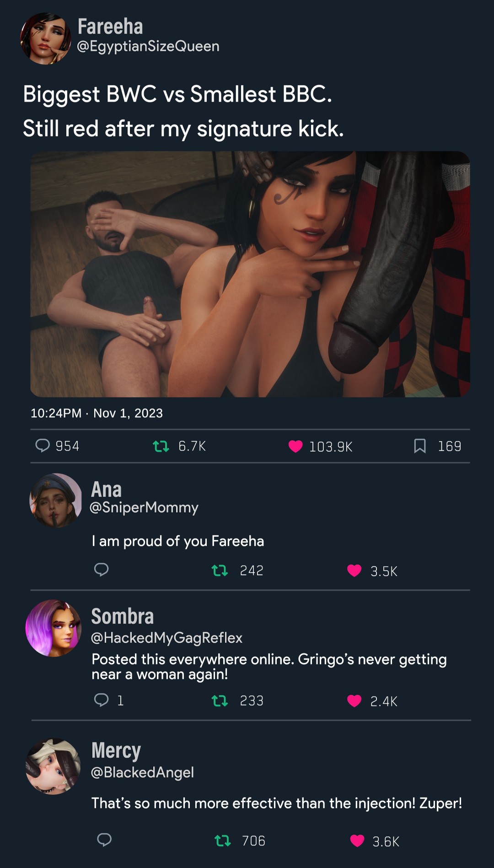494x868 pixels.
Task: Repost Sombra's comment with 233 reposts
Action: tap(220, 701)
